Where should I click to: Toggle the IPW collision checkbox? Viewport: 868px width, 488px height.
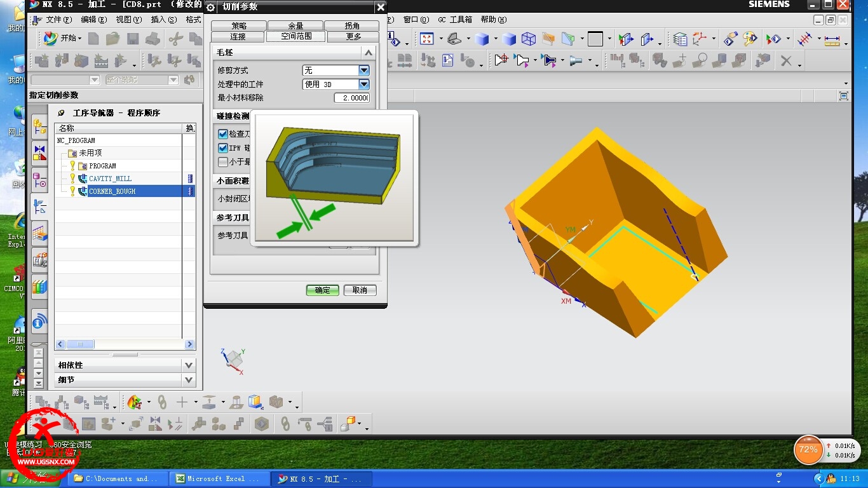pos(223,148)
